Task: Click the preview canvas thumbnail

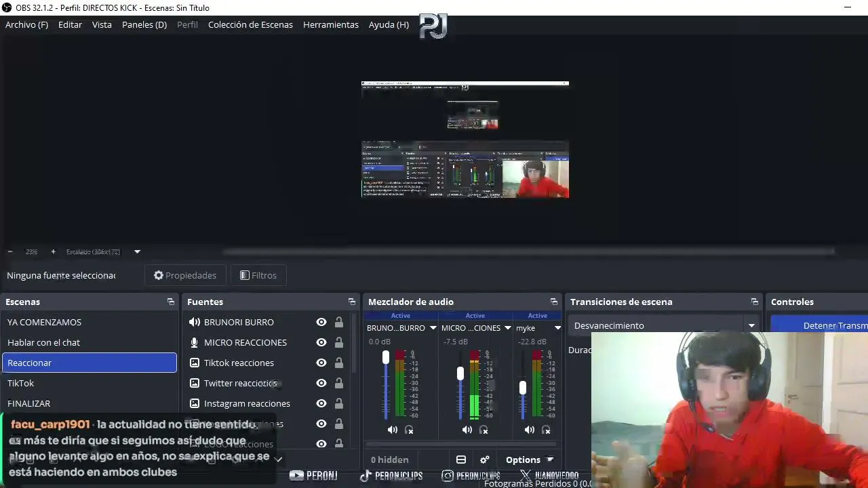Action: coord(465,139)
